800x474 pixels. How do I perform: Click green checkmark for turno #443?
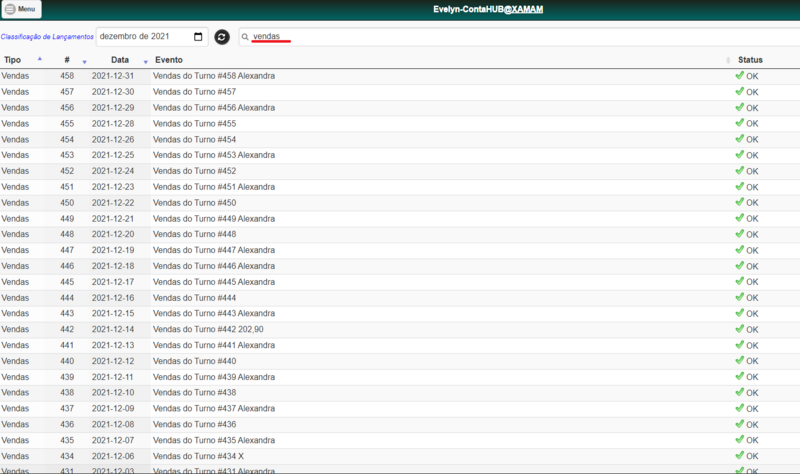tap(740, 313)
